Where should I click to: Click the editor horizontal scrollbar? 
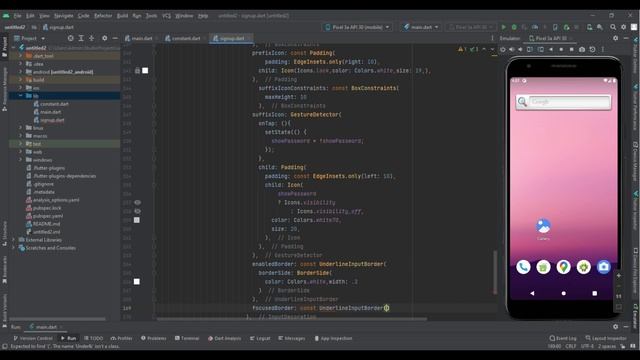[x=292, y=319]
